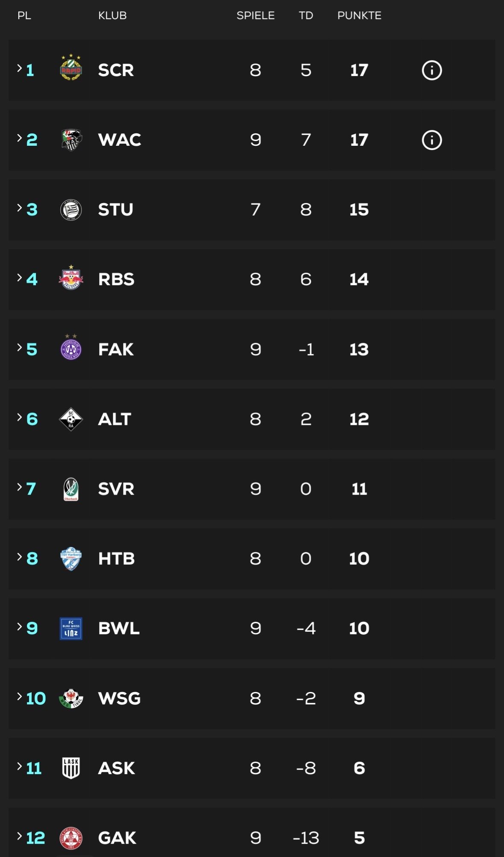Viewport: 504px width, 857px height.
Task: Open the ALT club name link
Action: coord(115,419)
